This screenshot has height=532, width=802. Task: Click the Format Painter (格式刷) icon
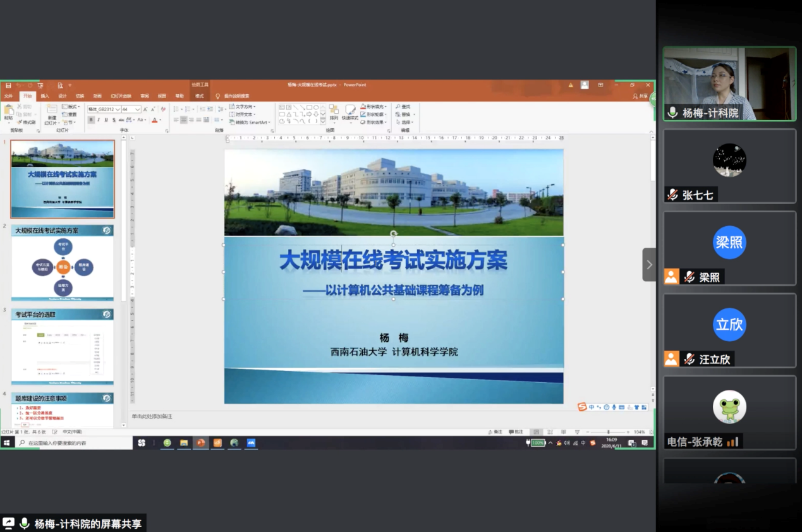pos(27,122)
